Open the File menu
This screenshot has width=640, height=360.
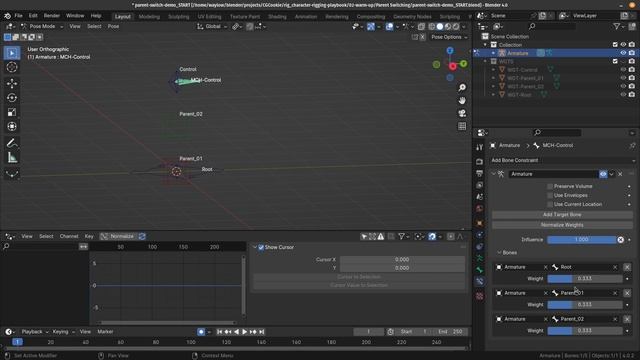click(x=18, y=16)
